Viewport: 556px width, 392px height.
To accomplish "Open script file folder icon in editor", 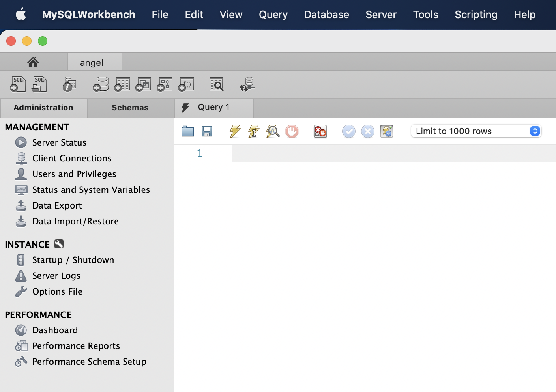I will [x=188, y=131].
